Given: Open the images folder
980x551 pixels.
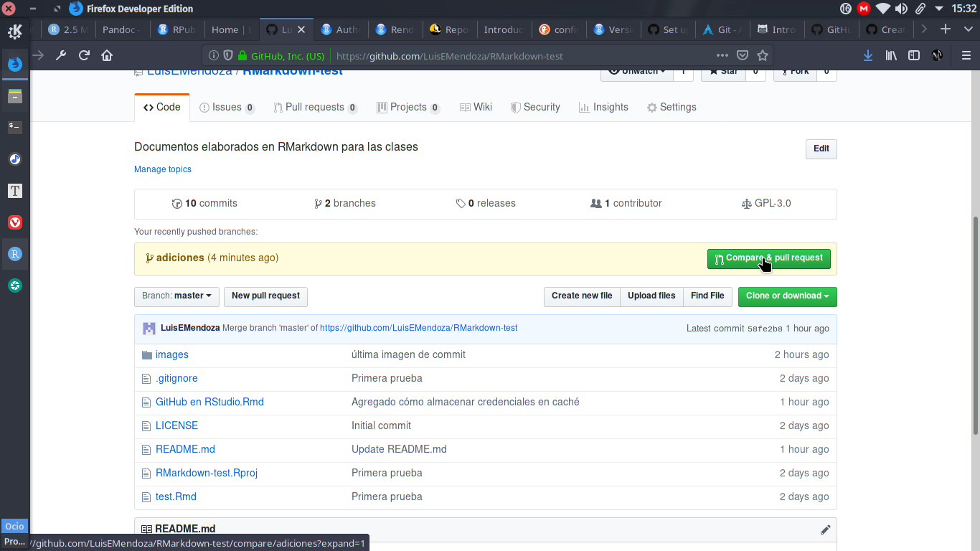Looking at the screenshot, I should pos(172,354).
